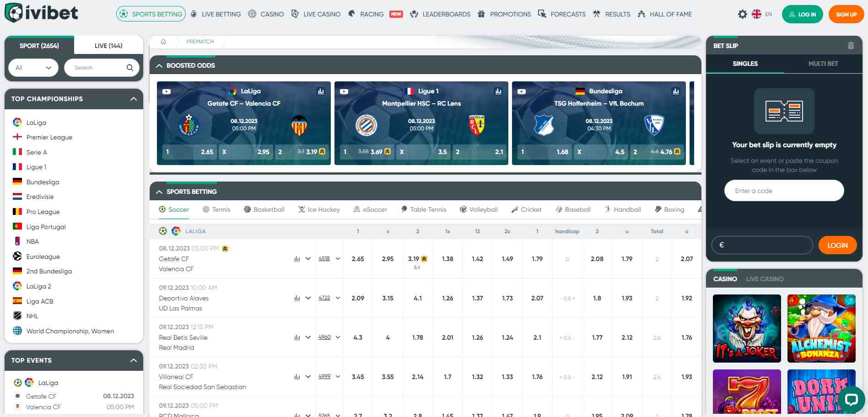
Task: Select Tennis sport tab
Action: click(x=216, y=209)
